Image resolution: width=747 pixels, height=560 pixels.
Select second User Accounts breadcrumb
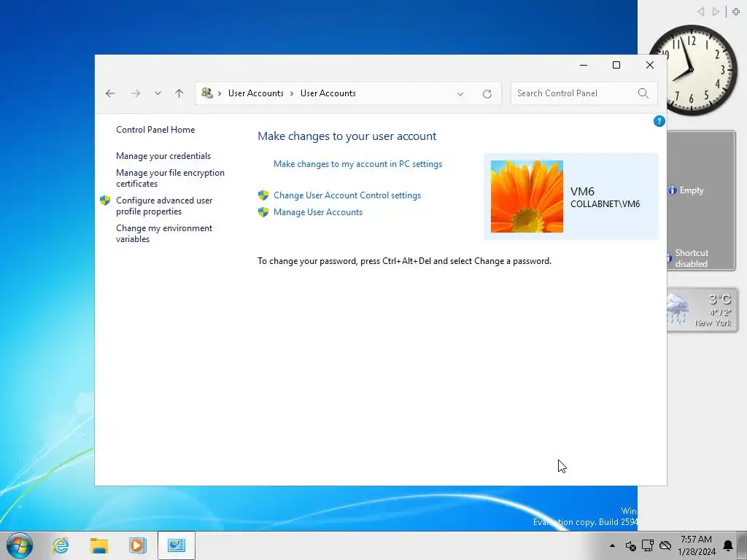(x=328, y=93)
